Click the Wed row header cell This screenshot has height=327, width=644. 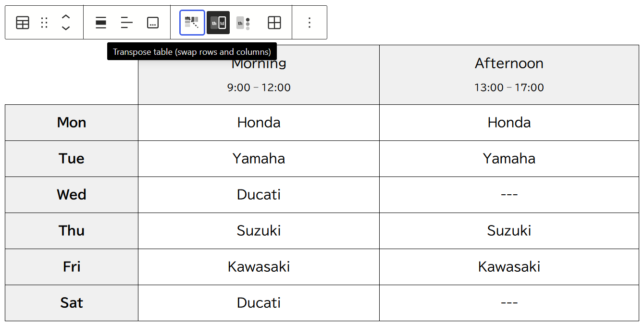click(72, 195)
